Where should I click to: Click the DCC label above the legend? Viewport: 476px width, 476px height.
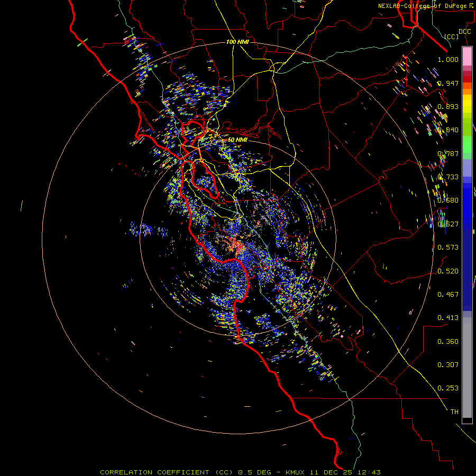[464, 32]
